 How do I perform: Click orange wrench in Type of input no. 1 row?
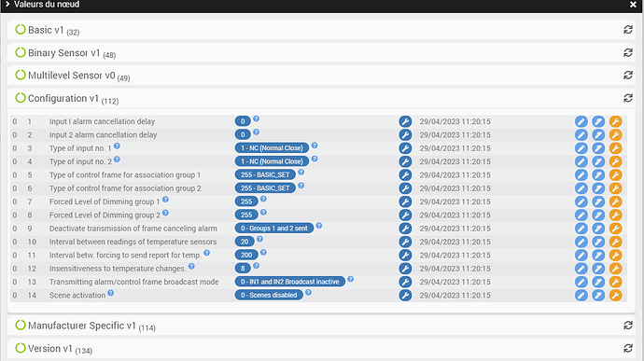615,148
